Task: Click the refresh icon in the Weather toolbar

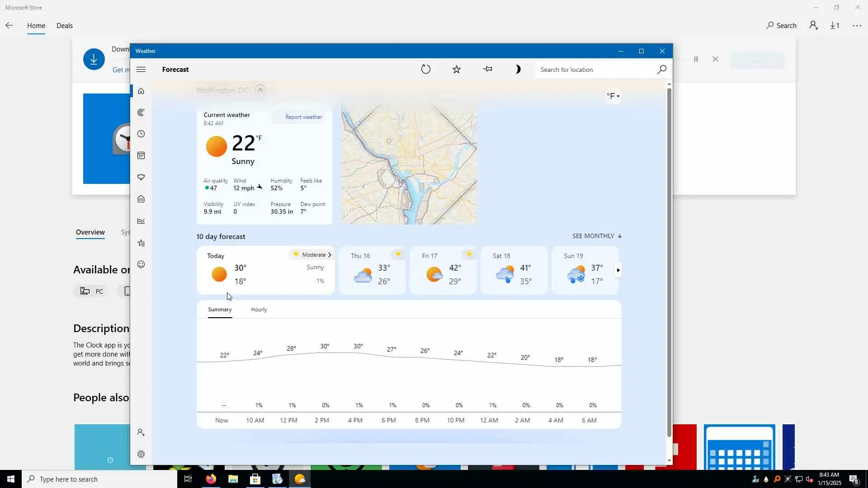Action: coord(425,69)
